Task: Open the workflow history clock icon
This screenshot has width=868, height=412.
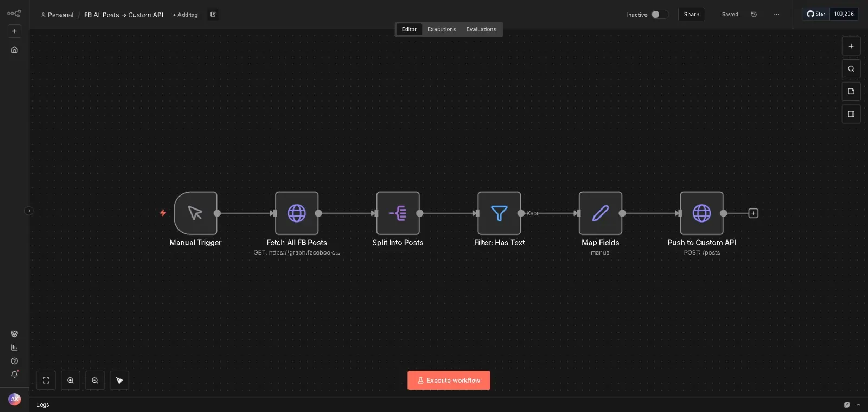Action: point(754,15)
